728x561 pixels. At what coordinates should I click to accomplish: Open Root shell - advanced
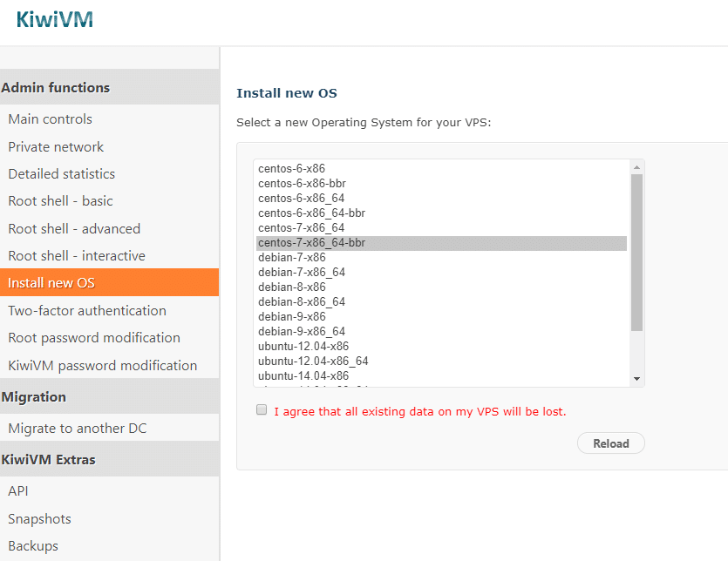coord(74,229)
